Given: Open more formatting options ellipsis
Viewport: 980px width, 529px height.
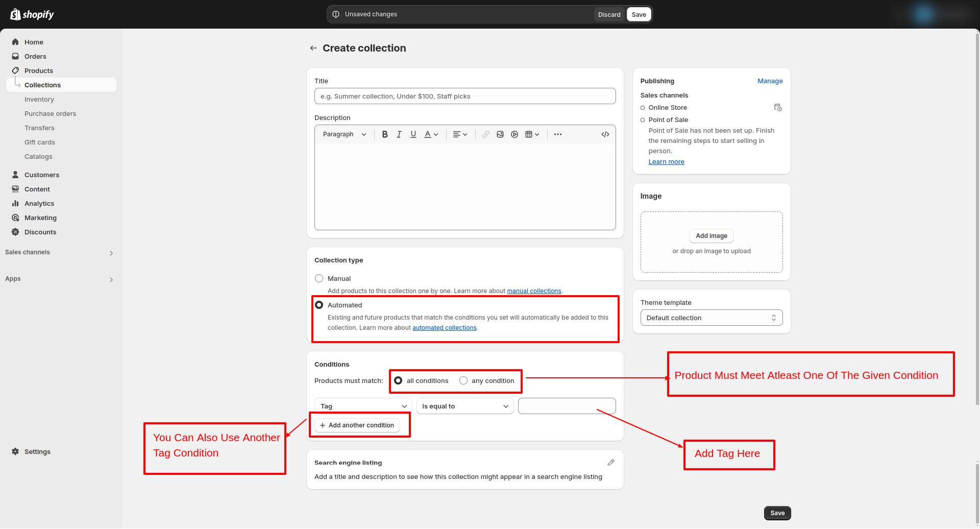Looking at the screenshot, I should point(558,134).
